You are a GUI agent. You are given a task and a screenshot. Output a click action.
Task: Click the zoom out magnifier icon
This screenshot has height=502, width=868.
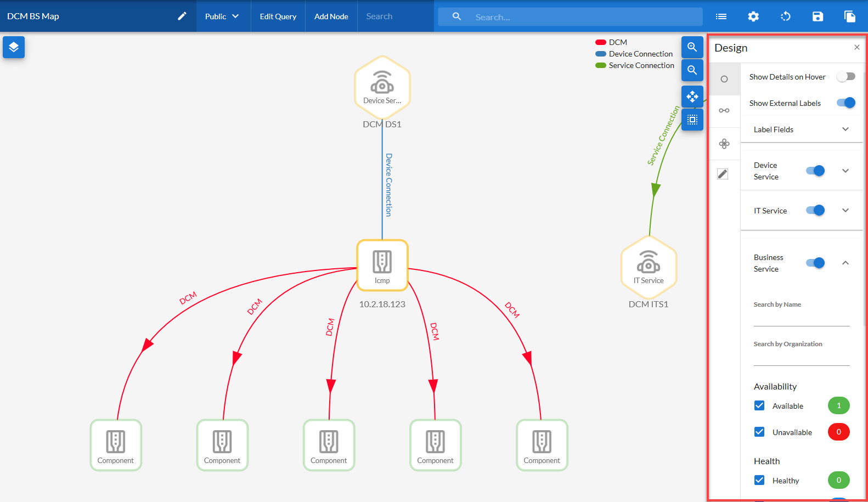[x=692, y=70]
